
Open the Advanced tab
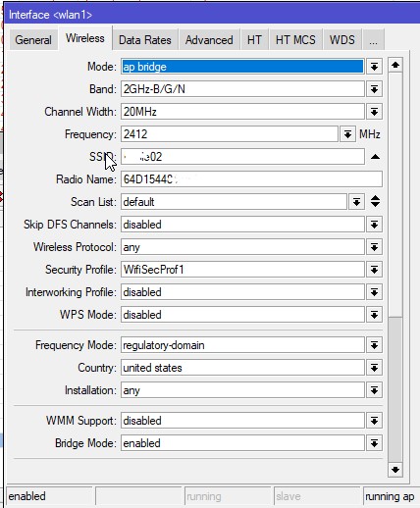209,40
